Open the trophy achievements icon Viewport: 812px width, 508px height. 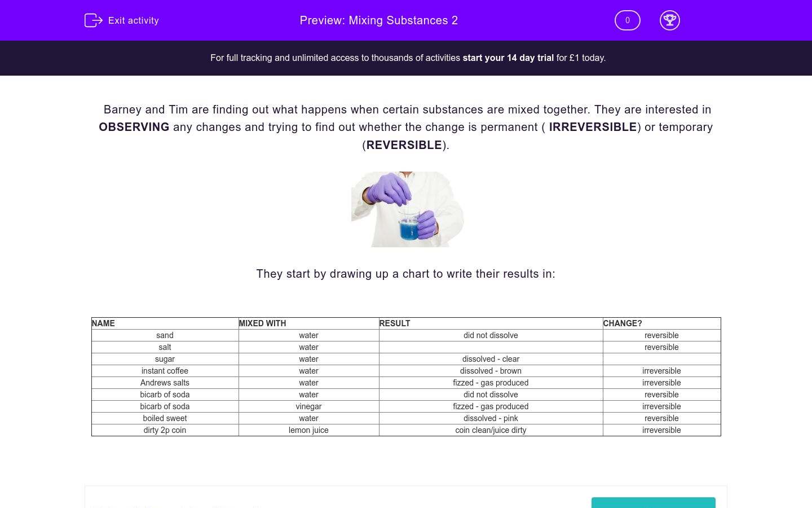tap(670, 20)
